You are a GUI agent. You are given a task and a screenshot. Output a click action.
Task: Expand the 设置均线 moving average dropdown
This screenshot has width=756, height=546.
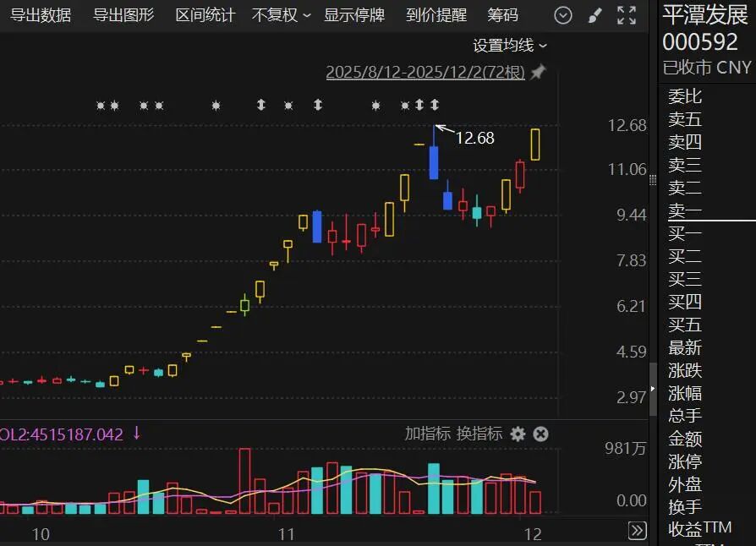tap(510, 46)
